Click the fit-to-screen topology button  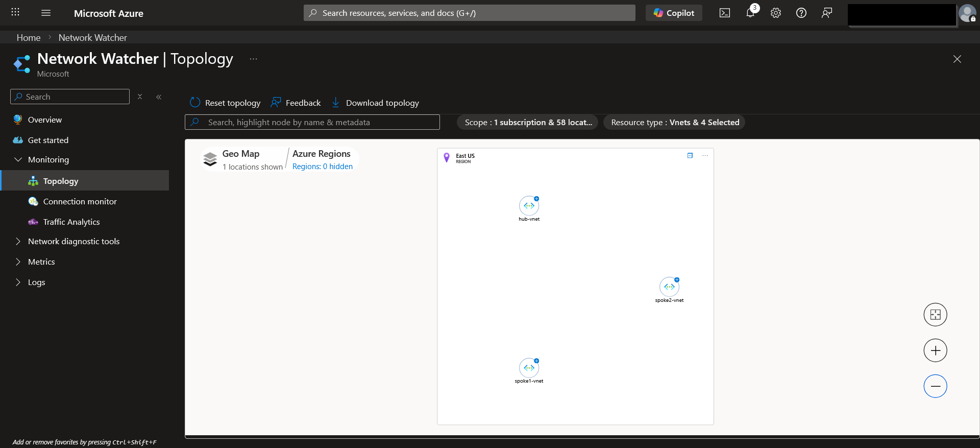coord(935,315)
